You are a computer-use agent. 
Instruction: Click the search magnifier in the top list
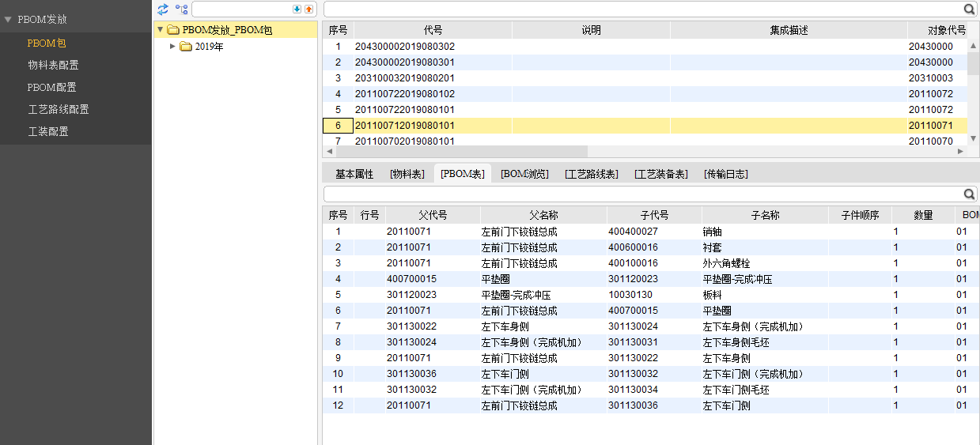969,9
